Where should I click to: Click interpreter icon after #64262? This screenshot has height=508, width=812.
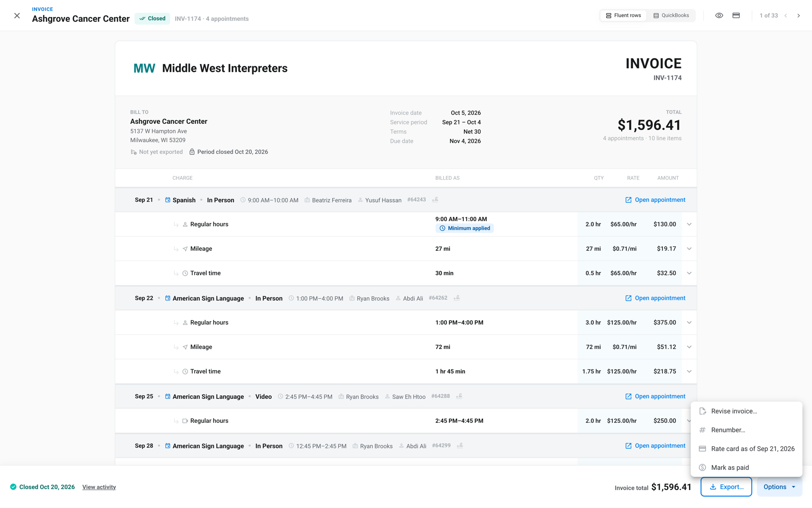coord(456,298)
